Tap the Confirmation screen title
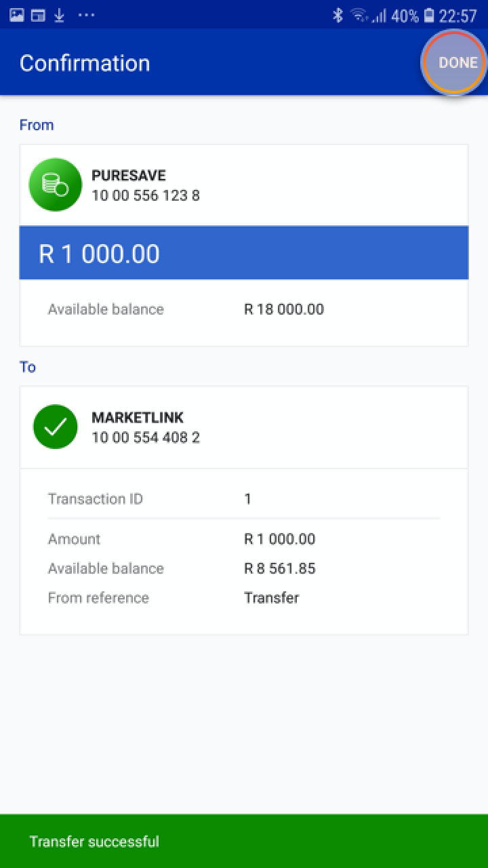Image resolution: width=488 pixels, height=868 pixels. pos(85,63)
